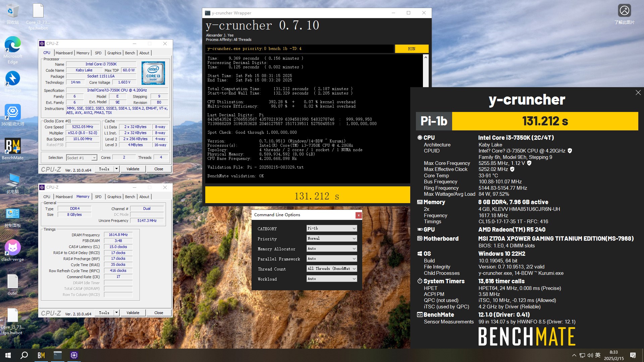Open the Windows Start menu
Viewport: 644px width, 362px height.
click(x=8, y=355)
